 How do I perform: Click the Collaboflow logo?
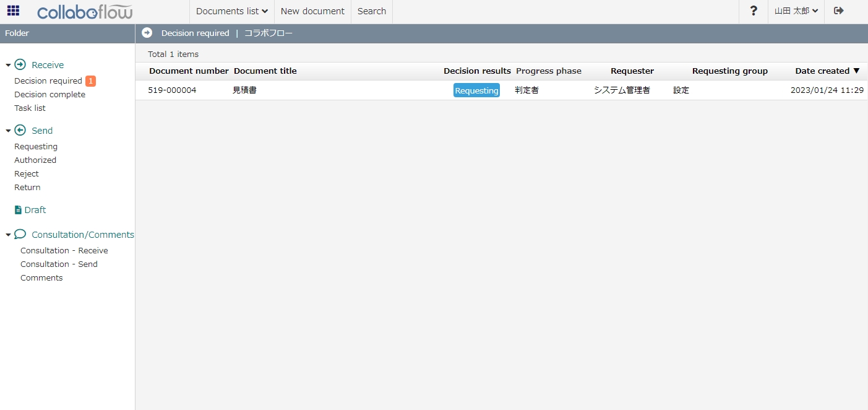85,11
